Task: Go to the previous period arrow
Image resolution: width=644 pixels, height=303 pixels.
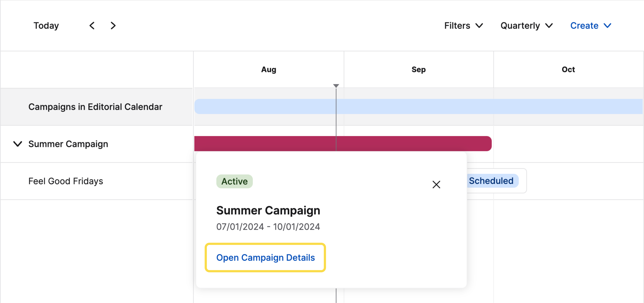Action: [x=92, y=25]
